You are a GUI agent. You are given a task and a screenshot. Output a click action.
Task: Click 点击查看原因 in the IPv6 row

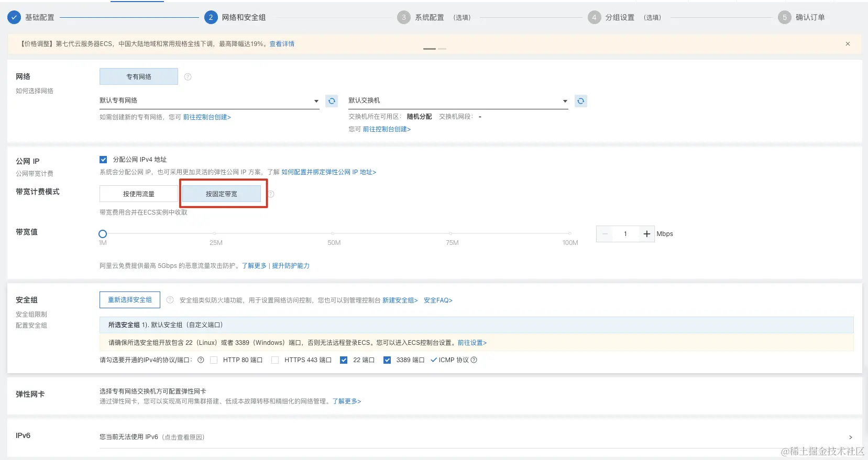tap(183, 437)
